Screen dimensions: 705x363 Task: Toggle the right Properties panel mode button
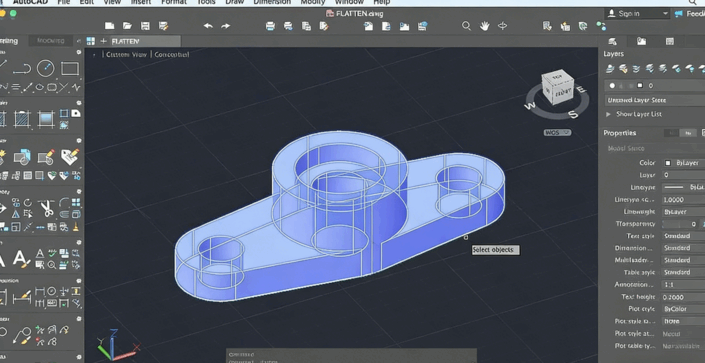(687, 133)
